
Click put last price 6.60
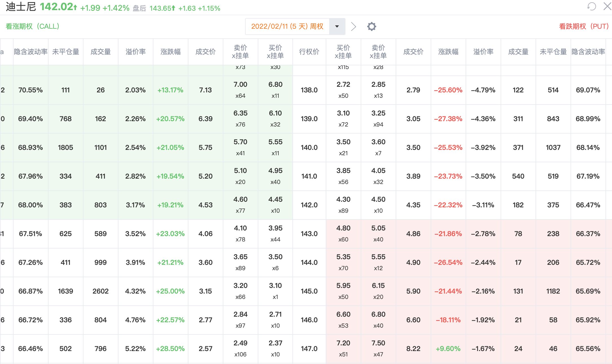tap(413, 320)
